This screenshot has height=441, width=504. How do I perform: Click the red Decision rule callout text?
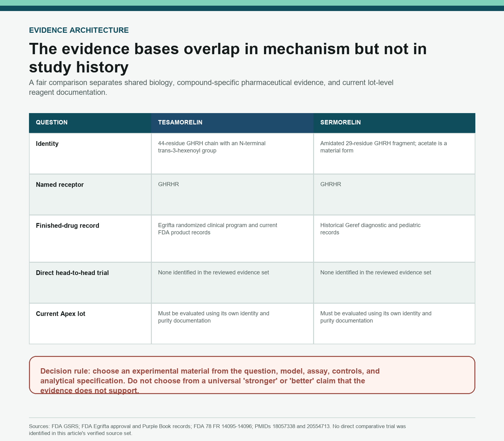210,381
